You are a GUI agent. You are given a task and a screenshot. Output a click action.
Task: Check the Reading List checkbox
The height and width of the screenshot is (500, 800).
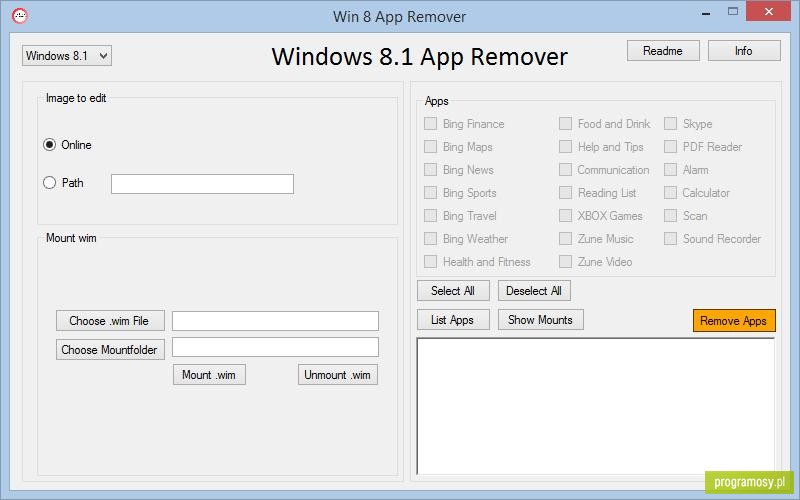click(565, 192)
